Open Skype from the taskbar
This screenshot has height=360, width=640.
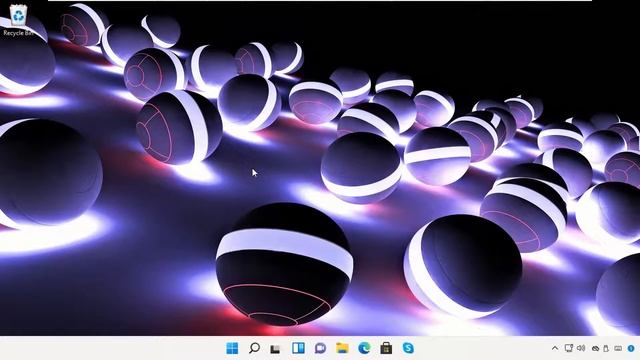408,348
